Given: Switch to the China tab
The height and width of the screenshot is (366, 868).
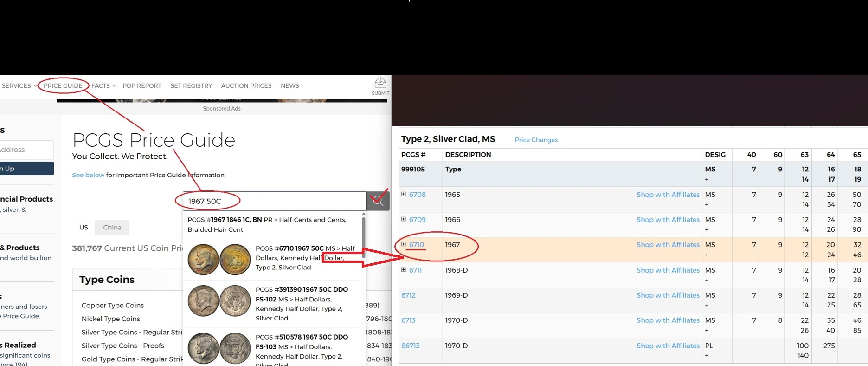Looking at the screenshot, I should coord(112,228).
